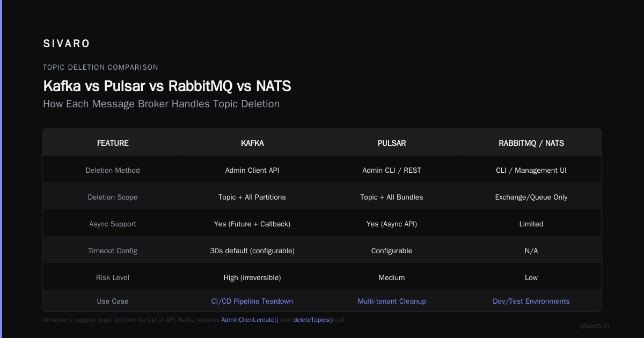The image size is (644, 338).
Task: Click the deleteTopics() code link
Action: pyautogui.click(x=313, y=320)
